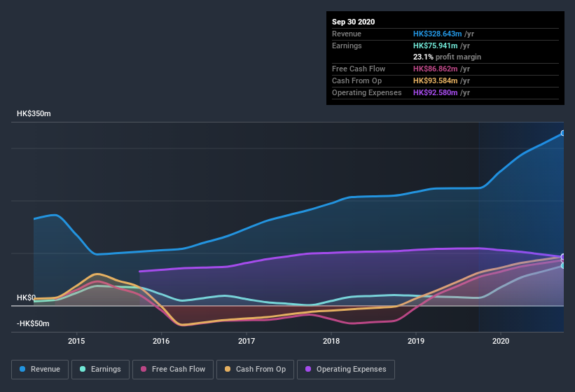Click the HK$328.643m revenue value in tooltip
Viewport: 575px width, 392px height.
tap(438, 34)
